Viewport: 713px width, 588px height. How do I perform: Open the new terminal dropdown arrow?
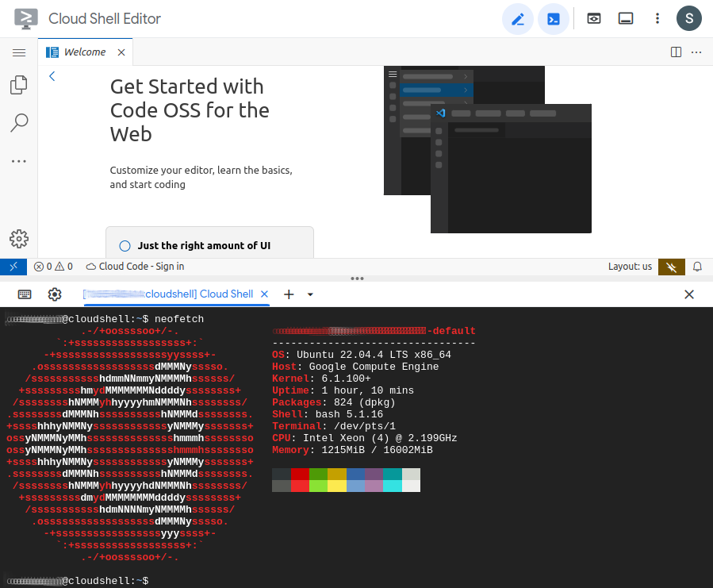(310, 294)
